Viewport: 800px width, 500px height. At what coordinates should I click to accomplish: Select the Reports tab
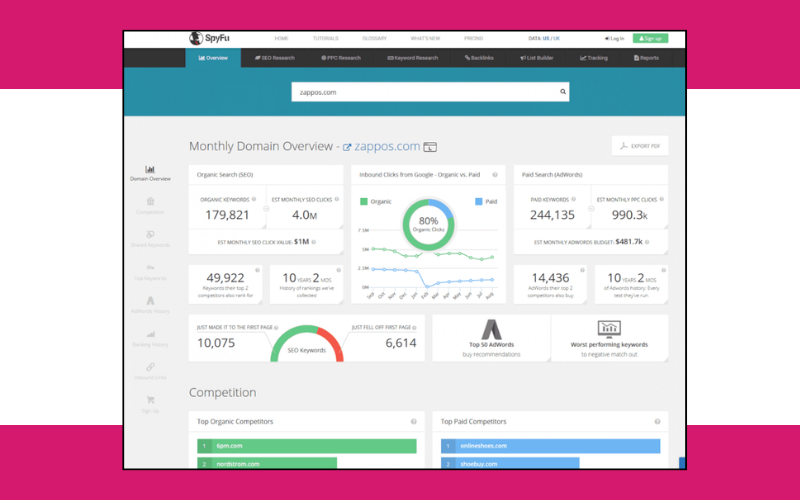tap(646, 58)
